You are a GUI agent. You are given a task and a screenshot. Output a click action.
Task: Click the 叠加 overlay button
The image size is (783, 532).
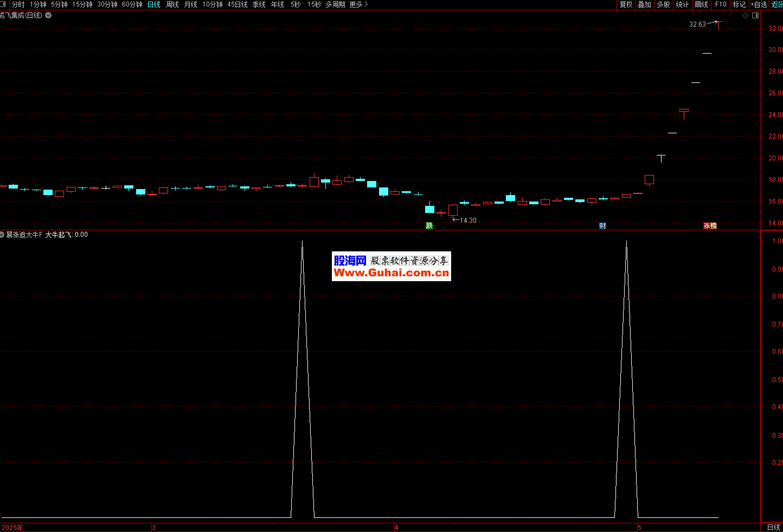click(x=644, y=4)
